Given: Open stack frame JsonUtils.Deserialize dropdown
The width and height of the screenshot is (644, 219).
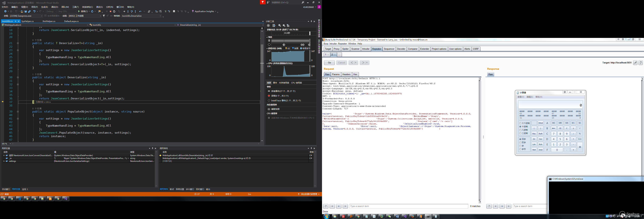Looking at the screenshot, I should click(160, 16).
